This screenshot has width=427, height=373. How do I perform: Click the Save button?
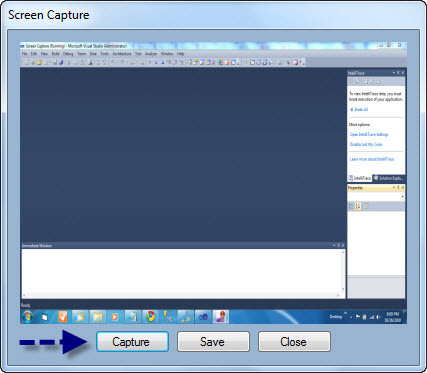[x=213, y=341]
